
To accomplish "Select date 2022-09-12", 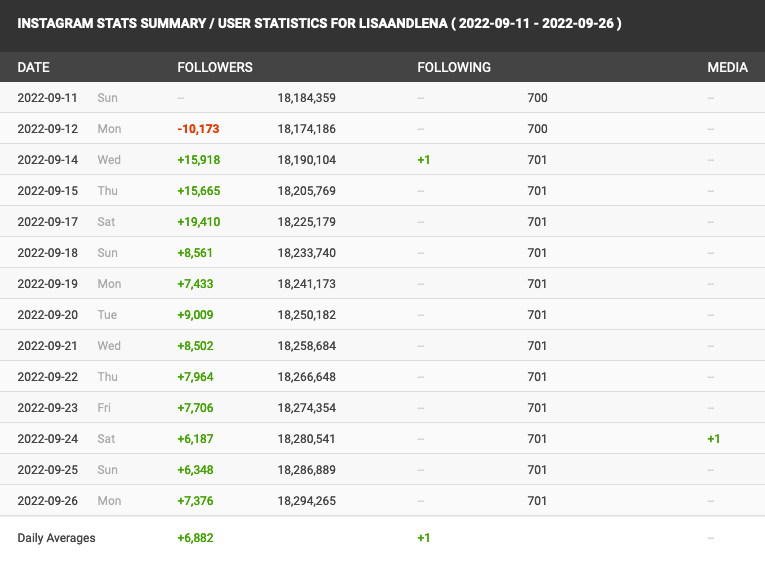I will tap(48, 129).
